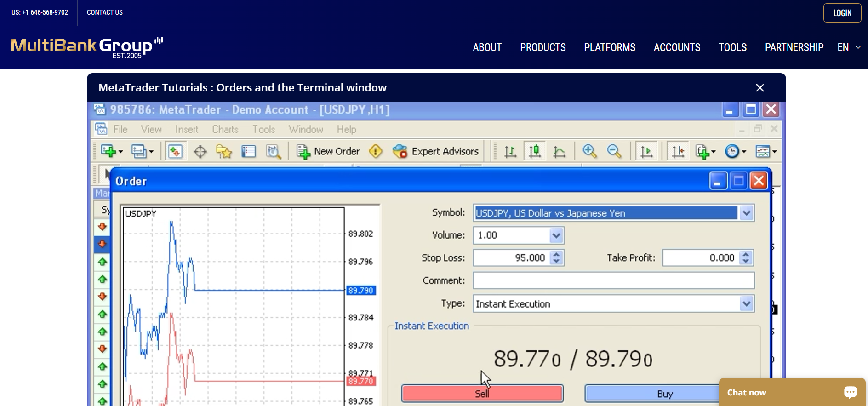Click into the Comment text field
The width and height of the screenshot is (868, 406).
coord(614,280)
